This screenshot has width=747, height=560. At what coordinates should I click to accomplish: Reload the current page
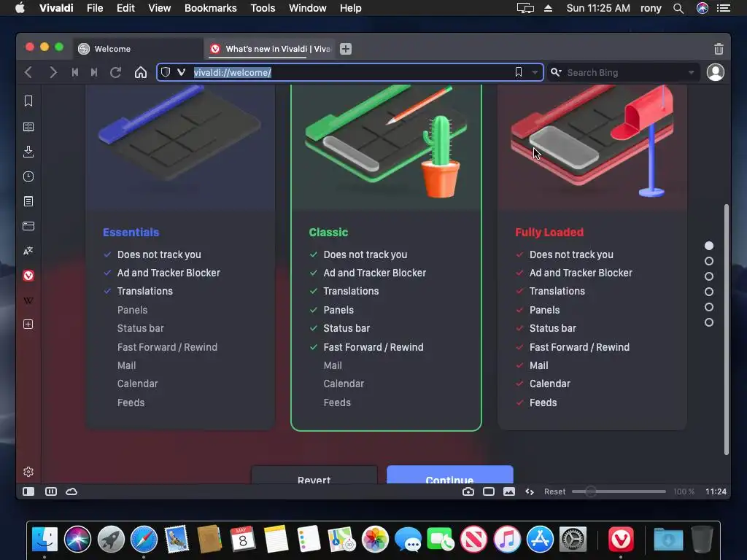pyautogui.click(x=115, y=72)
